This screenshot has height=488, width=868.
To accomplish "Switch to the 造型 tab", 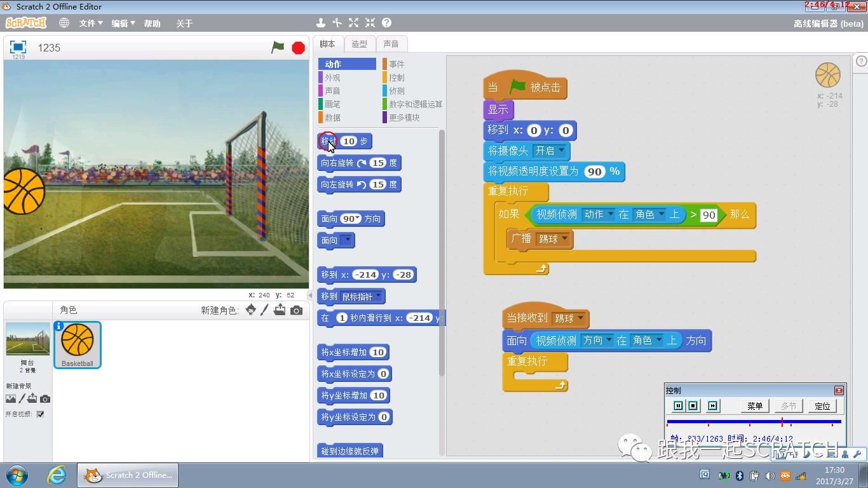I will (359, 44).
